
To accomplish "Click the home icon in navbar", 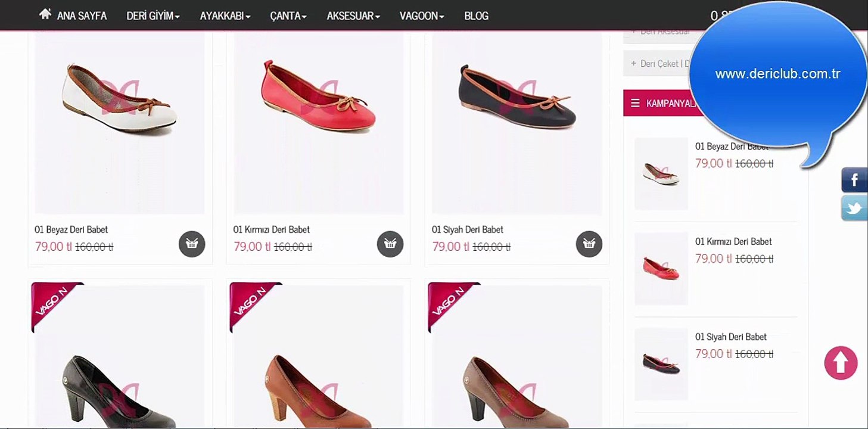I will [x=45, y=14].
